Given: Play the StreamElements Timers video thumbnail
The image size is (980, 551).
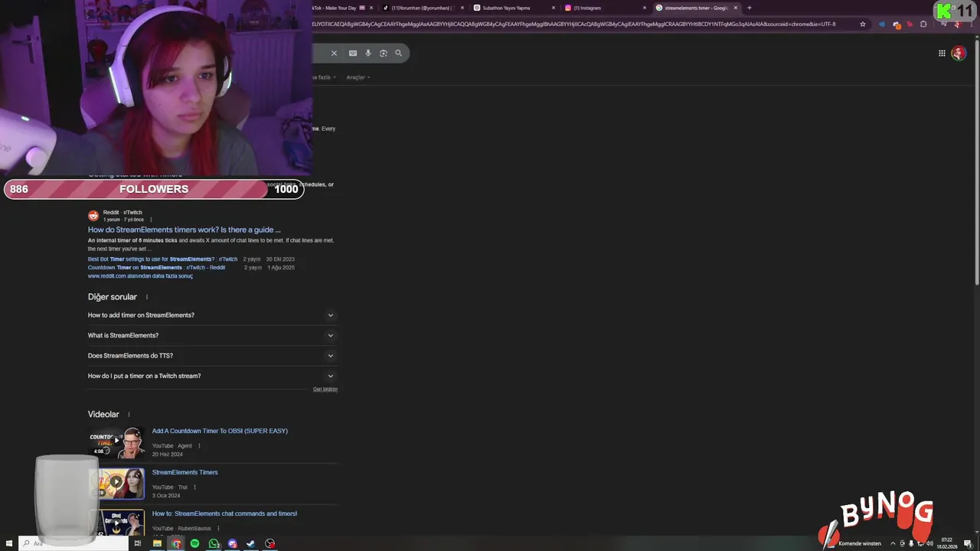Looking at the screenshot, I should pos(116,483).
